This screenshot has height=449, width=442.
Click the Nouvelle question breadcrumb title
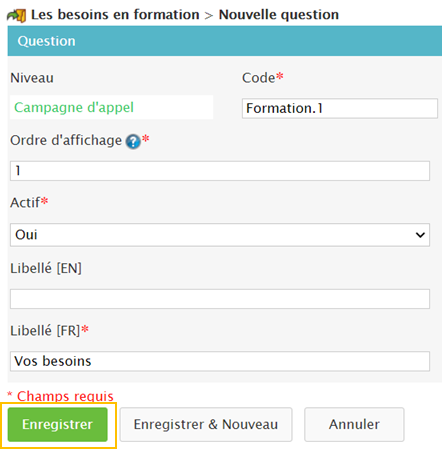click(x=279, y=15)
